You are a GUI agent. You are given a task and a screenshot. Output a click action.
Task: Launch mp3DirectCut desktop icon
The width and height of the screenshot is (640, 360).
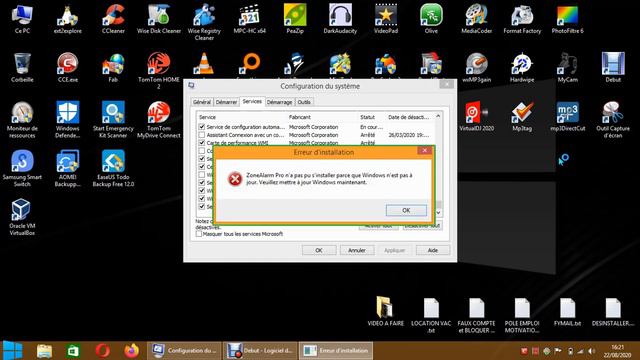click(567, 116)
